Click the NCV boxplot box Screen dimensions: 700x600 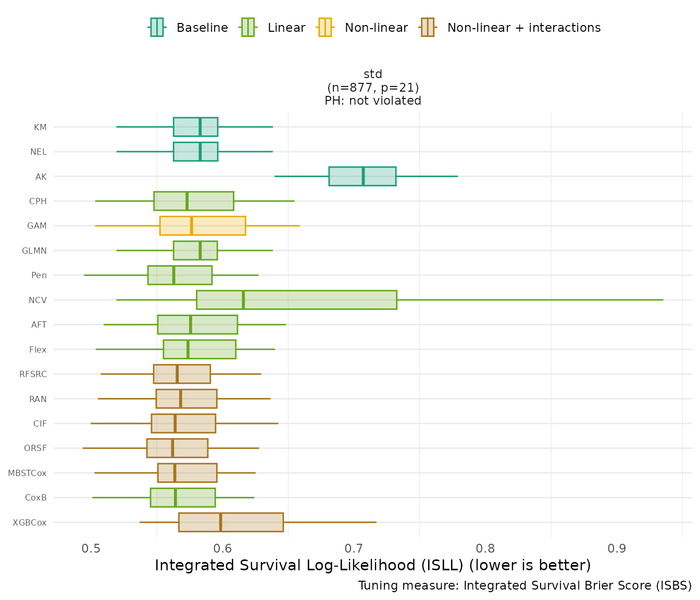point(296,300)
